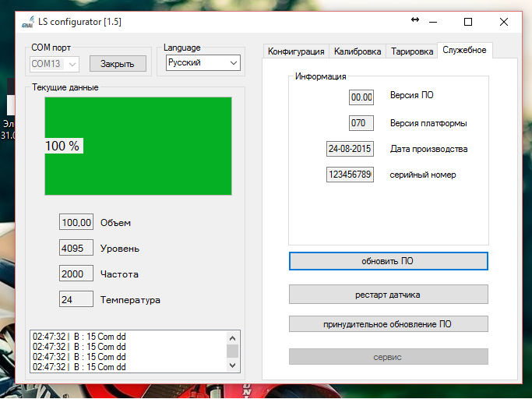The width and height of the screenshot is (532, 399).
Task: Click the Температура value field
Action: pyautogui.click(x=76, y=299)
